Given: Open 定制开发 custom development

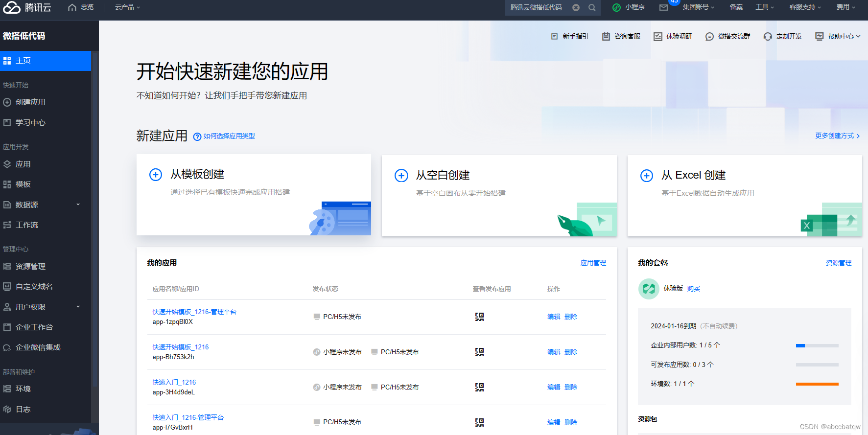Looking at the screenshot, I should click(783, 36).
